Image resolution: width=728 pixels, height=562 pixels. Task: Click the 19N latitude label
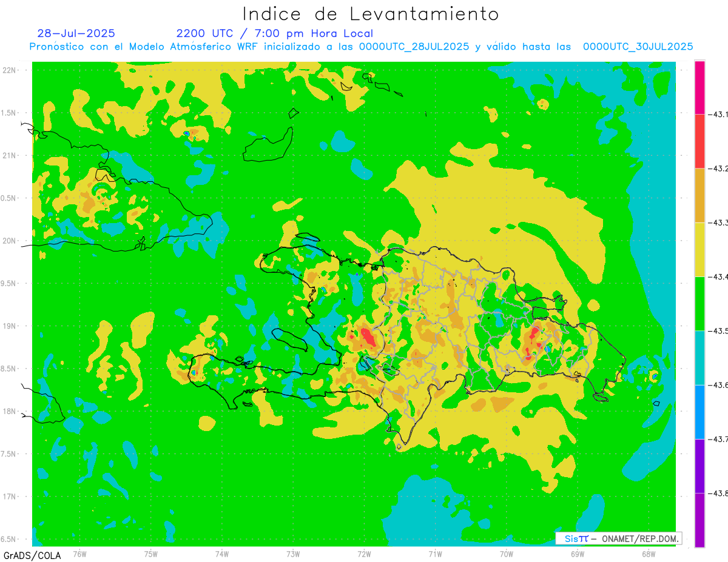(10, 326)
